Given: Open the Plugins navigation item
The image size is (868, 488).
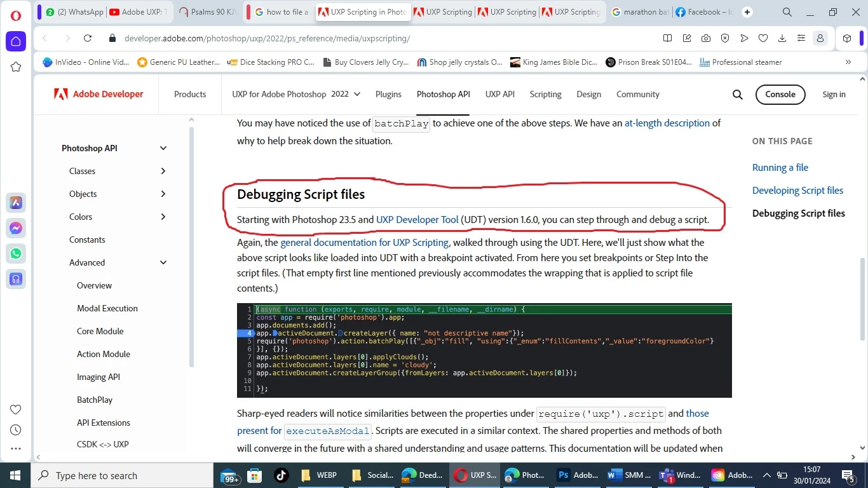Looking at the screenshot, I should click(x=388, y=94).
